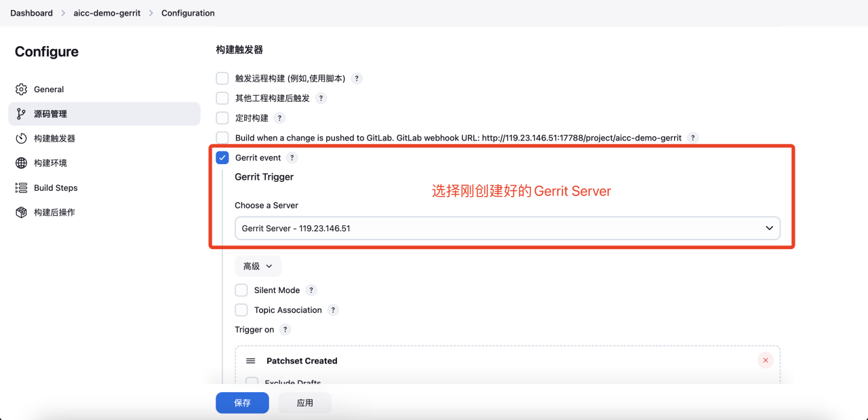This screenshot has height=420, width=868.
Task: Click the General gear icon in sidebar
Action: click(x=21, y=90)
